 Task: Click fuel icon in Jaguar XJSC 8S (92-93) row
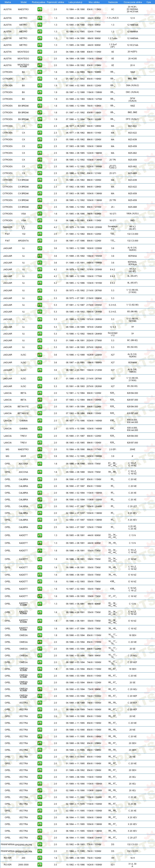[40, 386]
